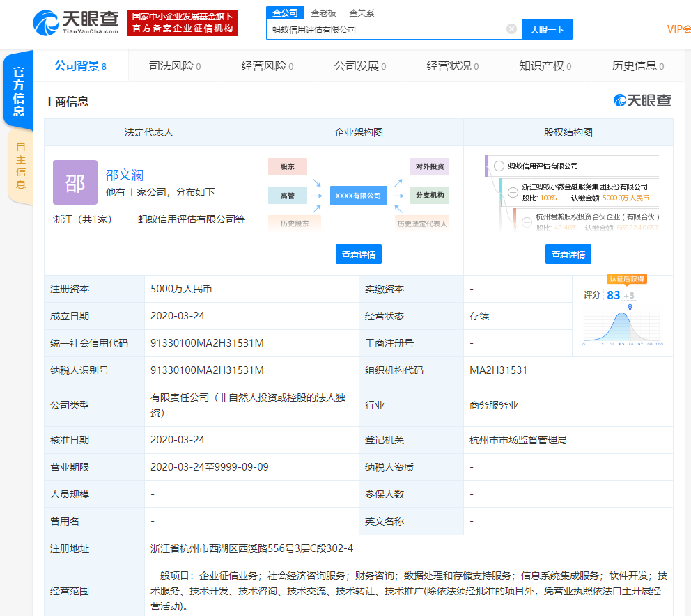Image resolution: width=691 pixels, height=616 pixels.
Task: Click the 股东 tag in the architecture diagram
Action: click(288, 166)
